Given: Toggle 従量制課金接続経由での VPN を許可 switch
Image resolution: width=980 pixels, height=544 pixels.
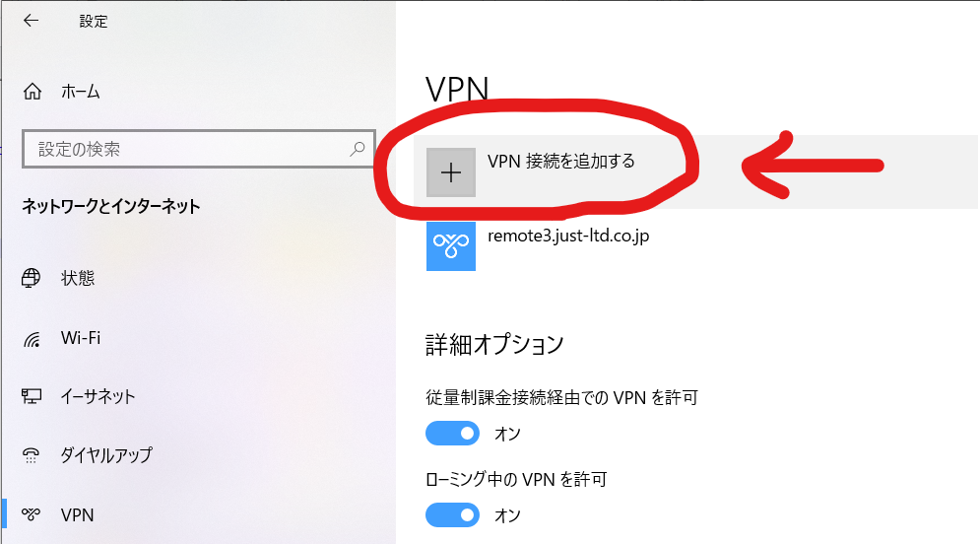Looking at the screenshot, I should pos(452,434).
